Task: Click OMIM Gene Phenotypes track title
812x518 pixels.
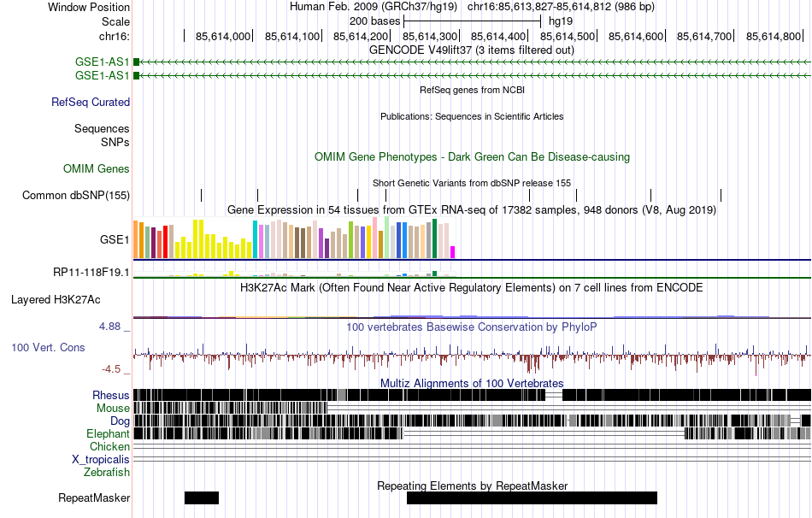Action: (472, 157)
